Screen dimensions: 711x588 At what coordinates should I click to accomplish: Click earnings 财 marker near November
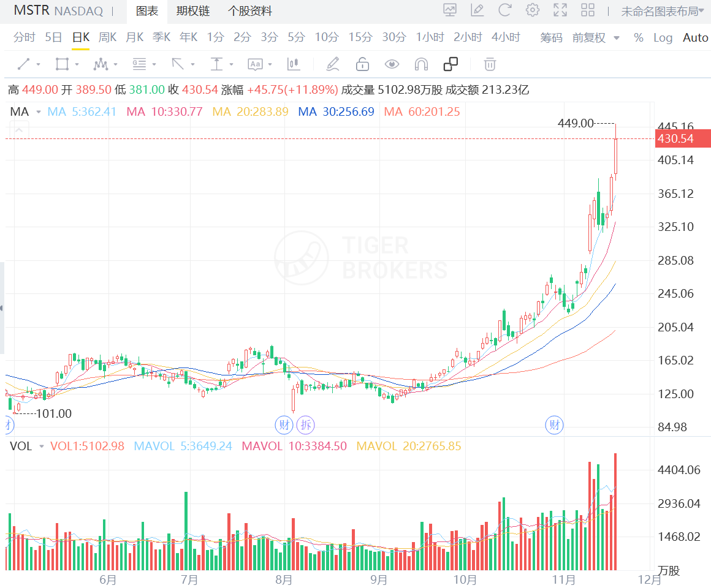click(554, 425)
